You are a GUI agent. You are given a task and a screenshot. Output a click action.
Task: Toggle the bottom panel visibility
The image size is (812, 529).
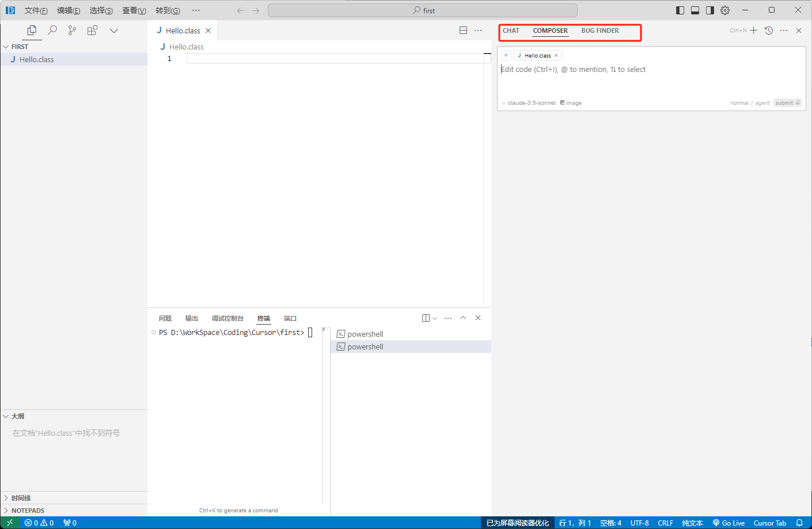(695, 10)
